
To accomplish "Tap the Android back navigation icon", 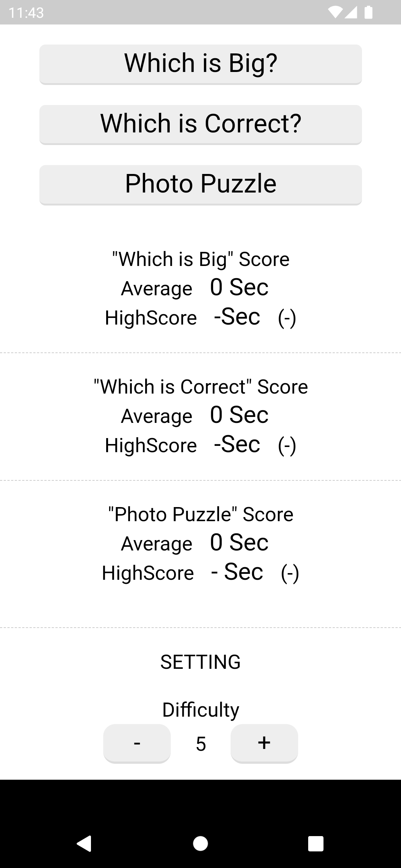I will point(84,844).
